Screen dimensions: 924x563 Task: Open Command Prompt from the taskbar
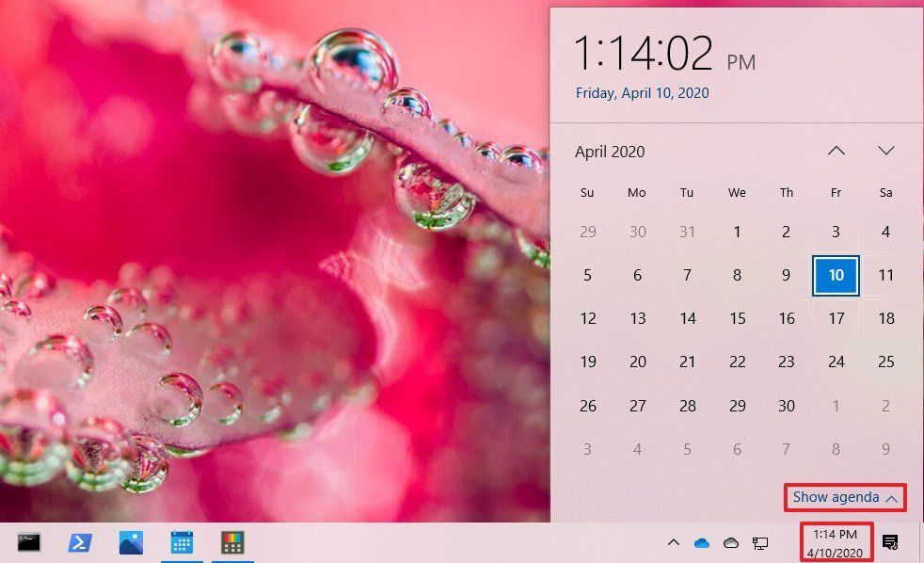[x=31, y=543]
